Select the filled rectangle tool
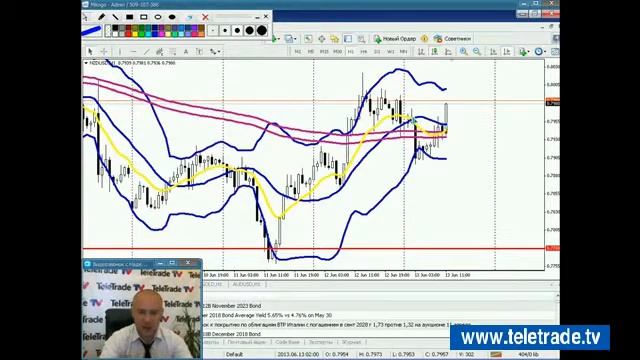 [x=129, y=17]
